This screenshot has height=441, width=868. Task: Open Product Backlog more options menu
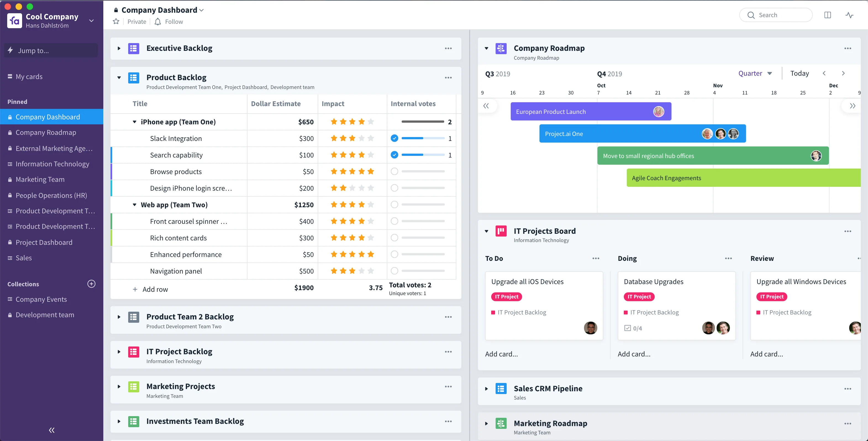point(448,78)
